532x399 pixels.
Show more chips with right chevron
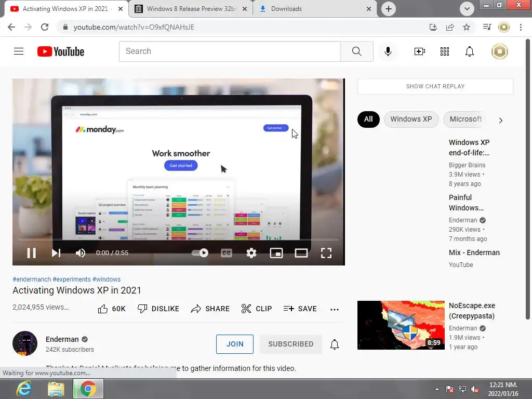point(500,121)
